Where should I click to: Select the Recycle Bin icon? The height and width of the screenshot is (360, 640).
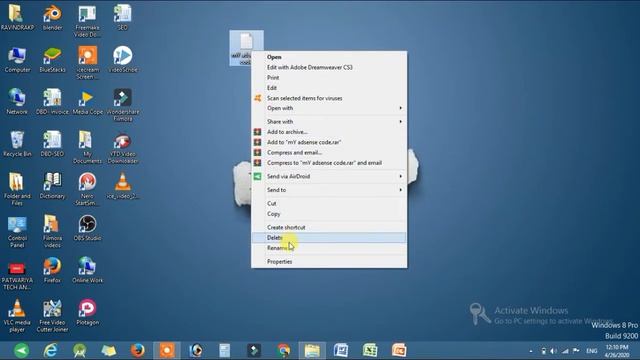[17, 144]
